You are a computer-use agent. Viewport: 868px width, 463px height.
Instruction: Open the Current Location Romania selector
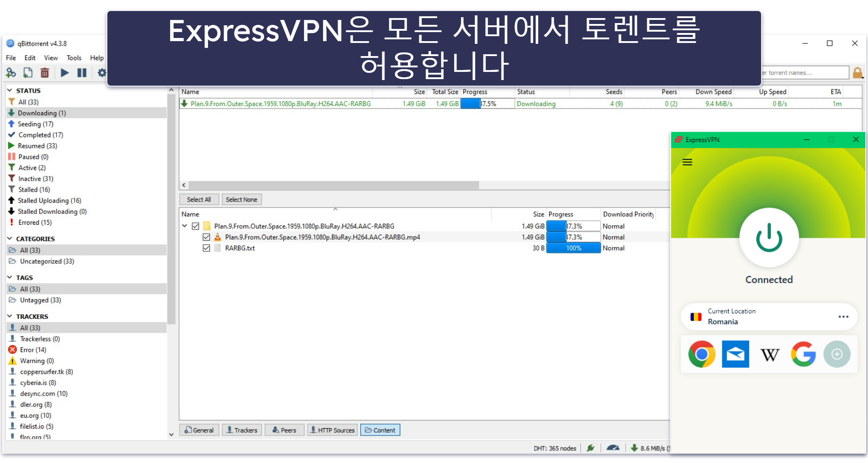[769, 317]
